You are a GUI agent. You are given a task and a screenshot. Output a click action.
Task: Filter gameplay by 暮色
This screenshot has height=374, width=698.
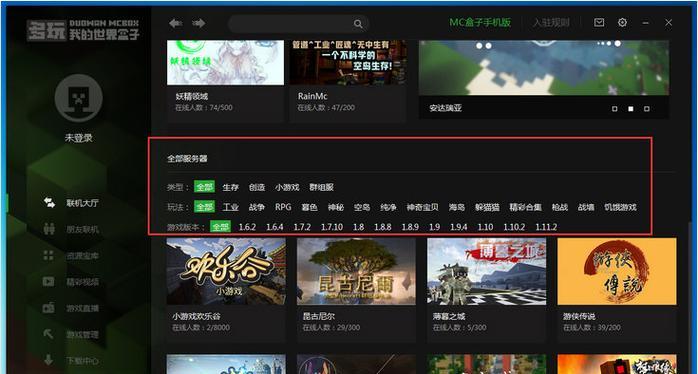[x=309, y=207]
